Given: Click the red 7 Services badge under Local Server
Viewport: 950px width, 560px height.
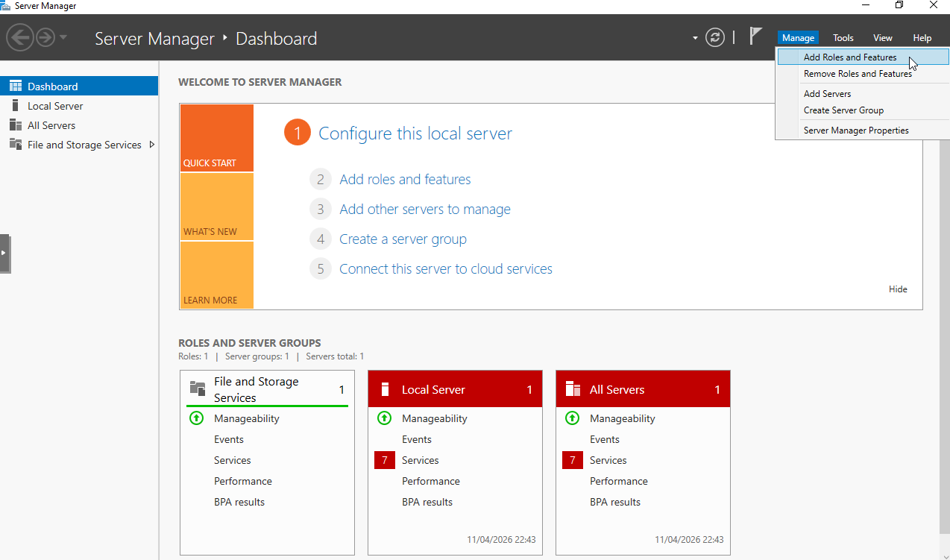Looking at the screenshot, I should 384,460.
